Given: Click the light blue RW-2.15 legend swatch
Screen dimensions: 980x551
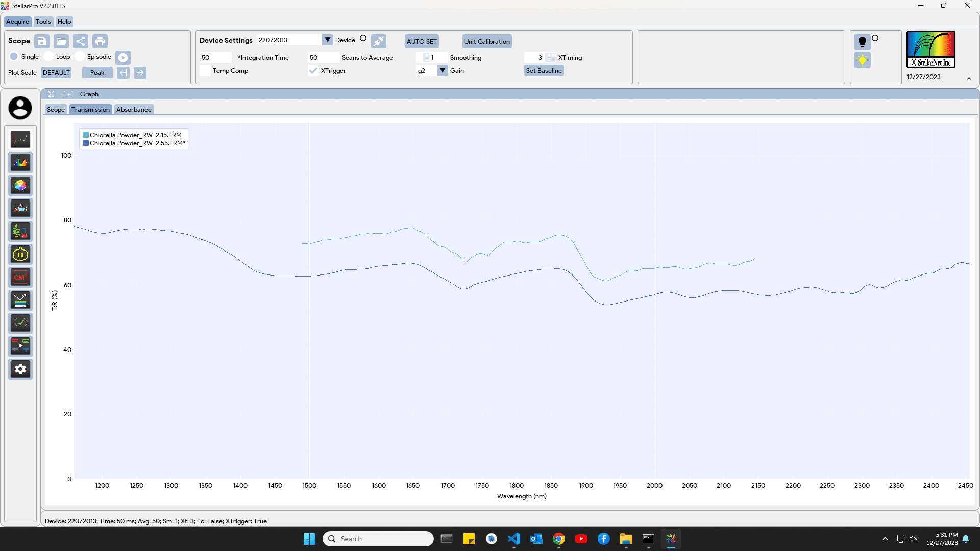Looking at the screenshot, I should tap(86, 135).
